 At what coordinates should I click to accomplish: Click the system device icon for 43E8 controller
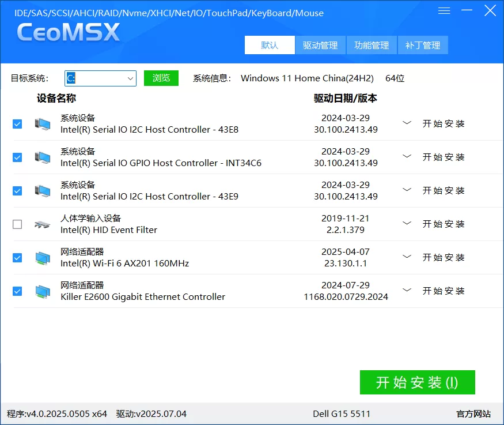[x=41, y=123]
